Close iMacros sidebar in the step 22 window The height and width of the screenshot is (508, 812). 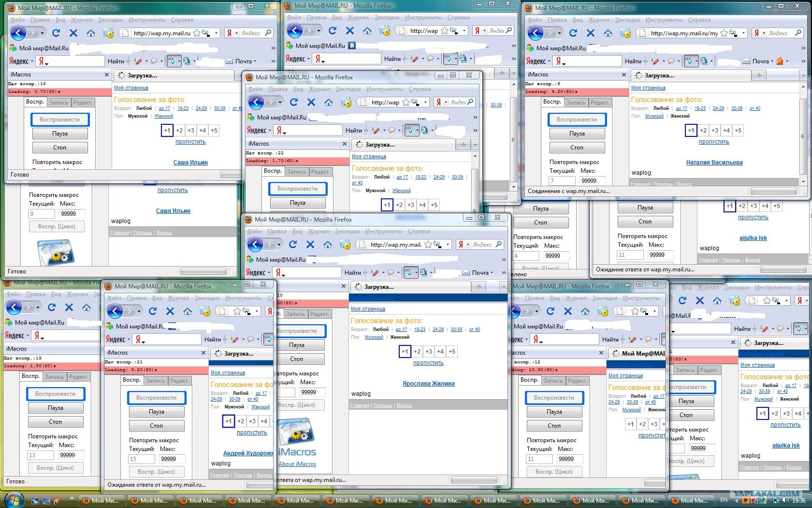coord(345,144)
